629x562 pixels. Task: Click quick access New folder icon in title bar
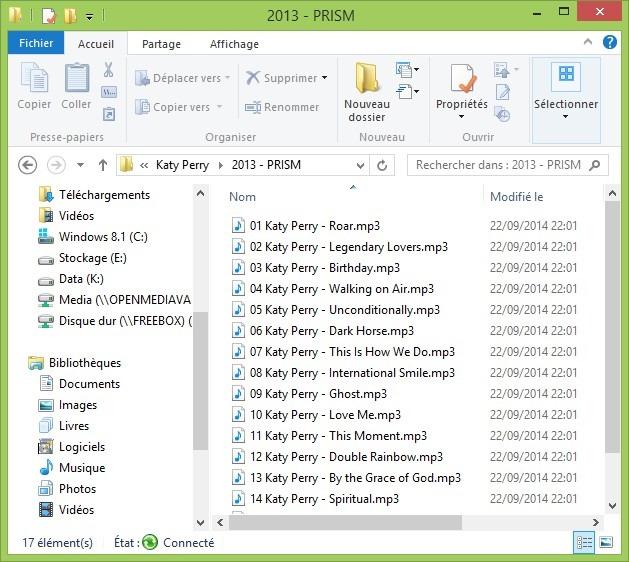pyautogui.click(x=70, y=16)
